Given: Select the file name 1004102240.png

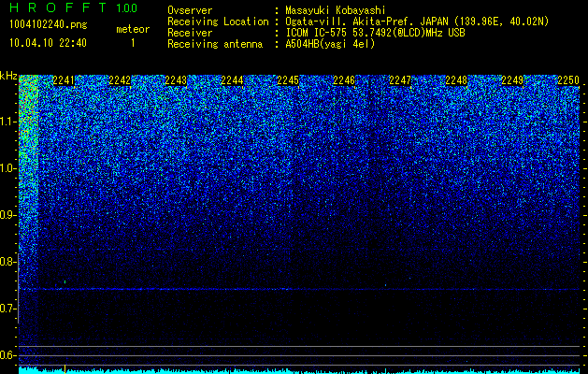Looking at the screenshot, I should 49,25.
